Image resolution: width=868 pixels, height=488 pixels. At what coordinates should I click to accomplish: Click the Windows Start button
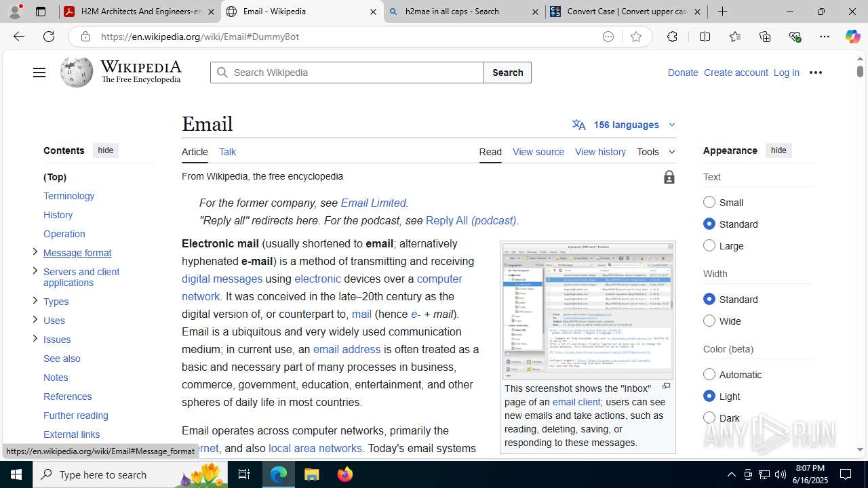16,474
